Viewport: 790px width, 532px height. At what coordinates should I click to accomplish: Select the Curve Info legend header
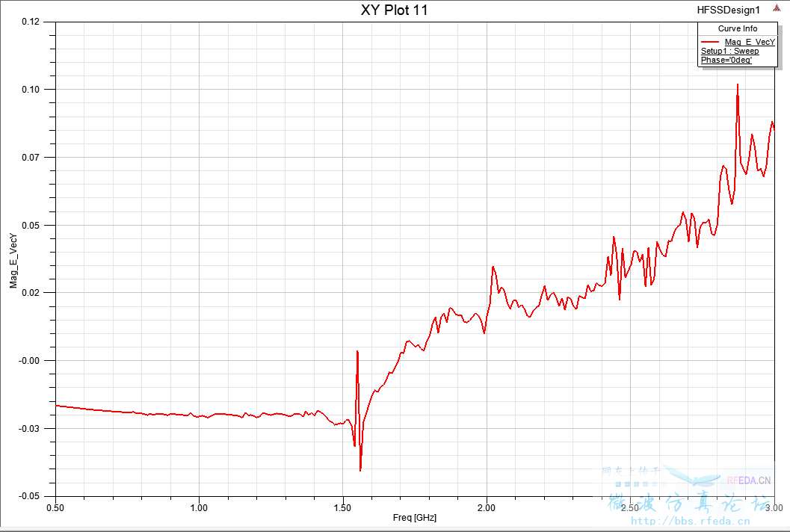[x=737, y=28]
